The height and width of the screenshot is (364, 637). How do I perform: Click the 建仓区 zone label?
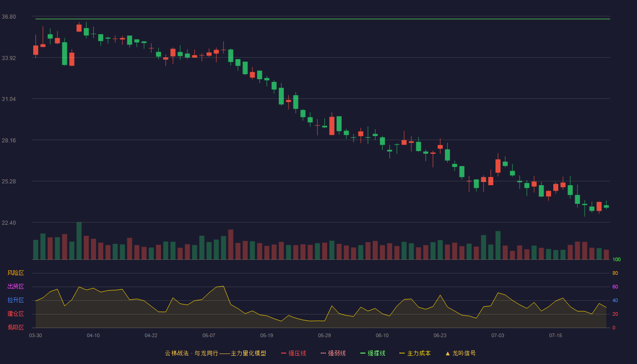(15, 314)
